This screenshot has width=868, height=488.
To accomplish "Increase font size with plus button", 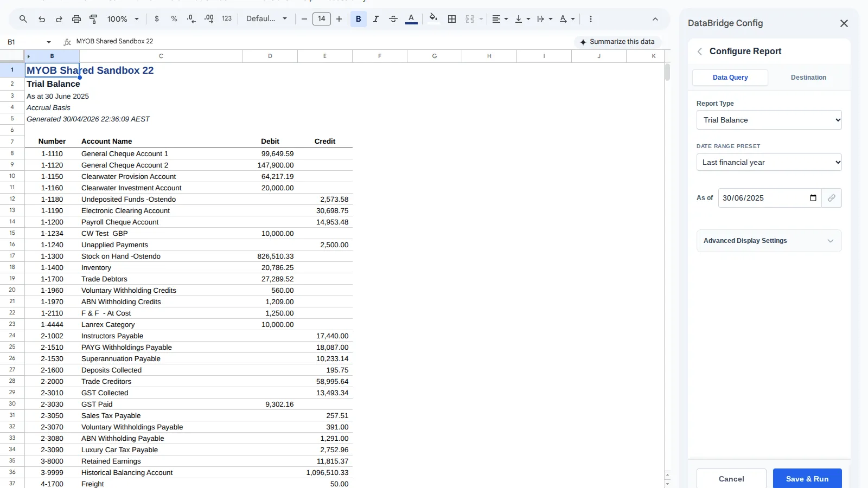I will [339, 19].
